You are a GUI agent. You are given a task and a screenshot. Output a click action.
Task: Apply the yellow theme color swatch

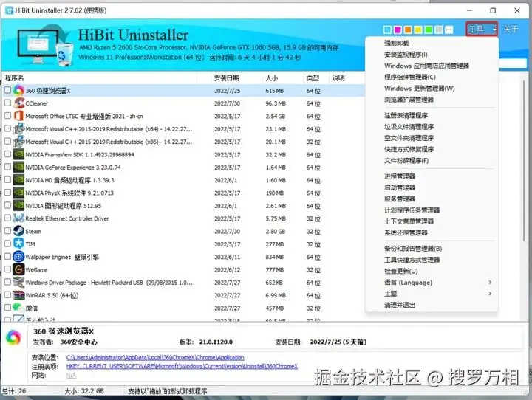(418, 30)
